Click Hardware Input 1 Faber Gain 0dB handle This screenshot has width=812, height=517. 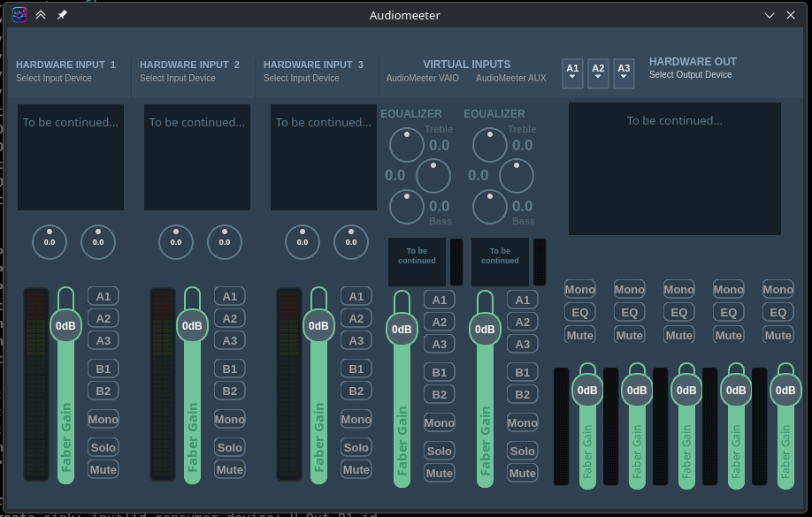(x=65, y=325)
